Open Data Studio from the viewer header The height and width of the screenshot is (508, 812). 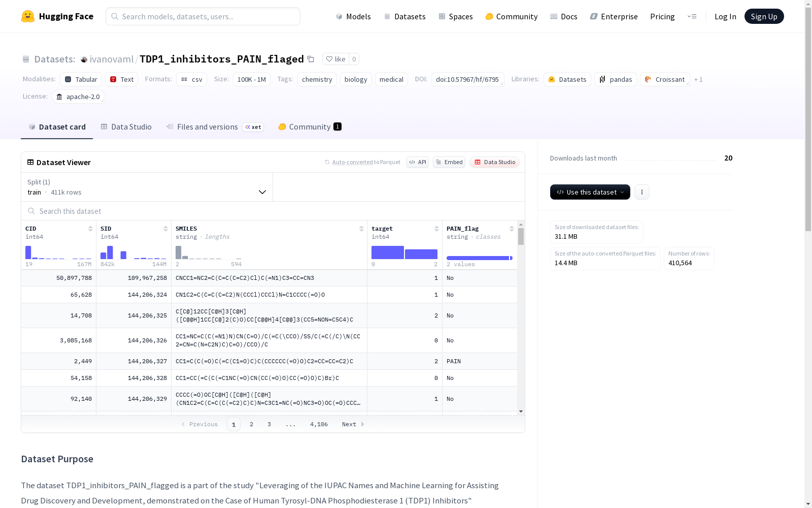494,162
